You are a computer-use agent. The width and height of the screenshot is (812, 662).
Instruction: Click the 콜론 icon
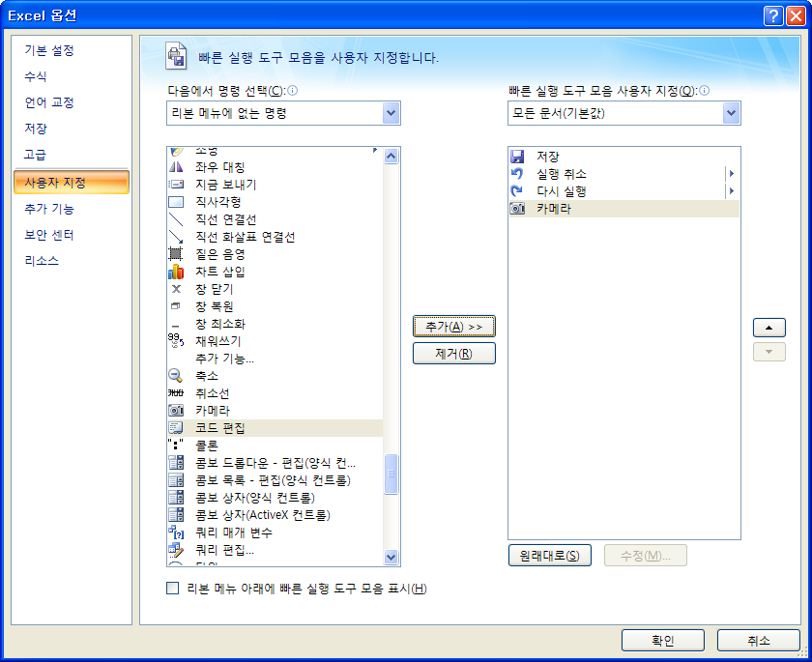[176, 445]
